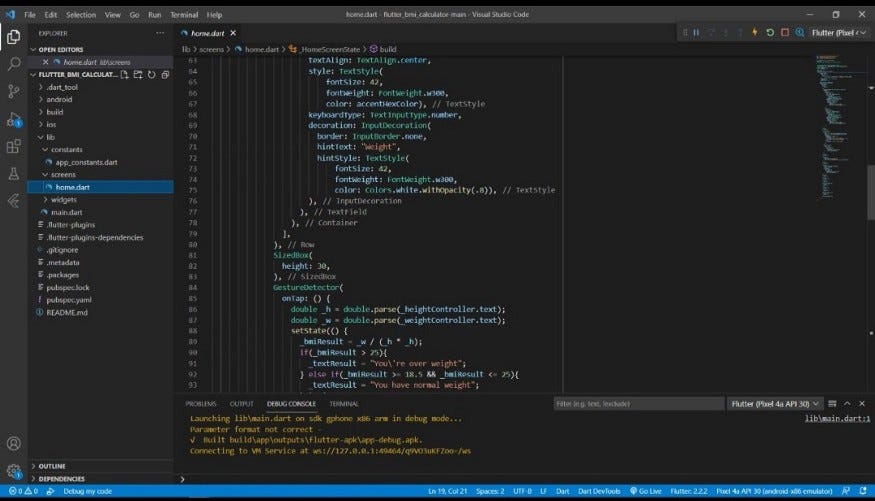Screen dimensions: 875x501
Task: Expand the Outline section
Action: tap(52, 466)
